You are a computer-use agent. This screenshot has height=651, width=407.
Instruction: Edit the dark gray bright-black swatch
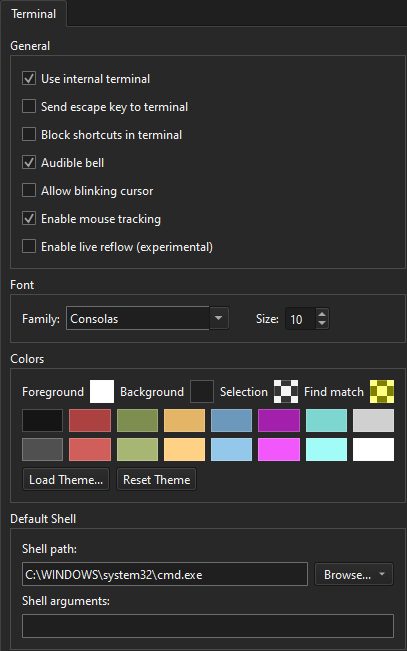pyautogui.click(x=42, y=449)
